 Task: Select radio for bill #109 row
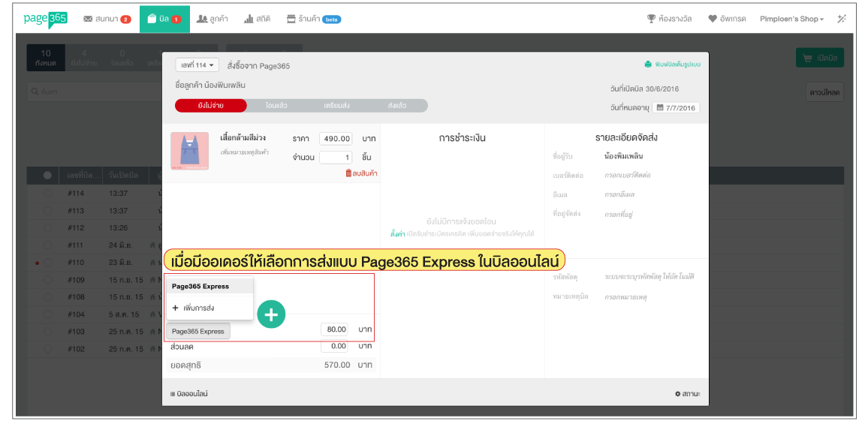[x=47, y=280]
